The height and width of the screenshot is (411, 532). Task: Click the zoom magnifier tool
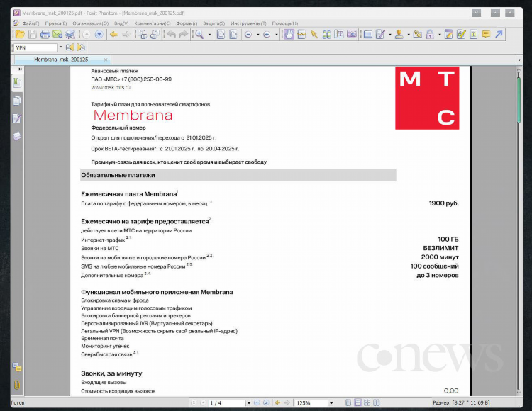coord(199,35)
